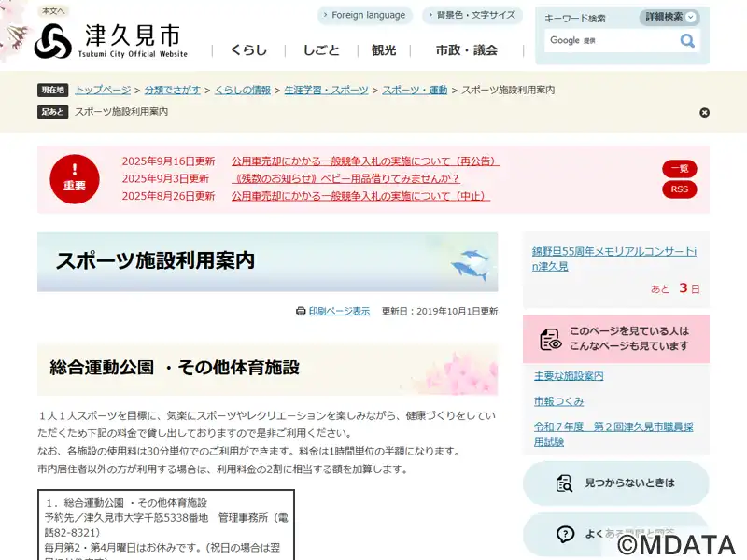Click the 見つからないときは search icon button
Screen dimensions: 747x560
click(565, 483)
